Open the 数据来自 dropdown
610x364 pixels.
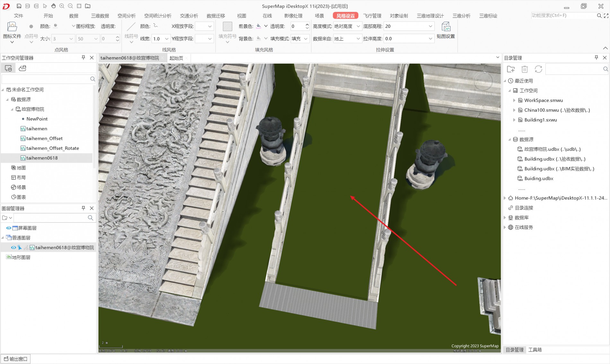tap(358, 39)
